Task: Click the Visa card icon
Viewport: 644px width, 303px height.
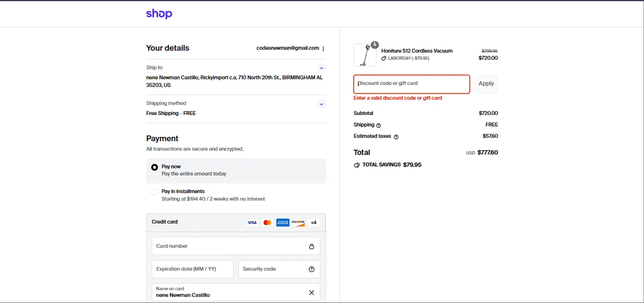Action: (x=252, y=222)
